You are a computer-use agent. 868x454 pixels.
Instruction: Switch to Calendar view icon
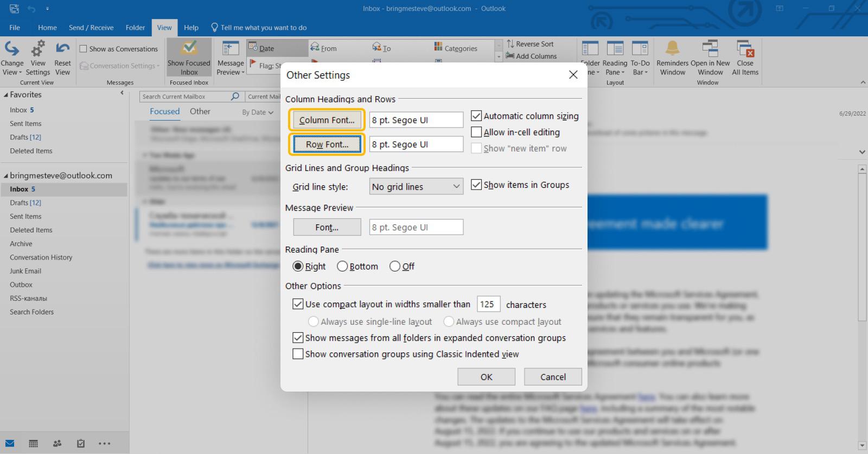pyautogui.click(x=33, y=443)
